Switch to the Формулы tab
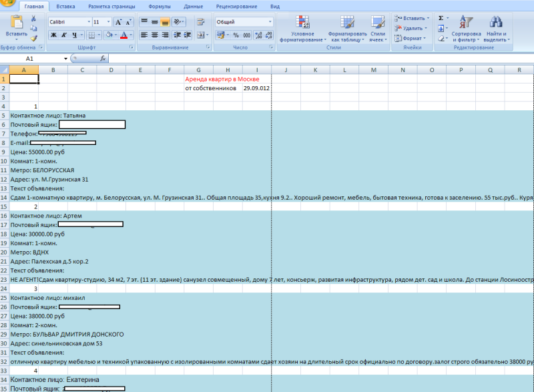 click(160, 7)
